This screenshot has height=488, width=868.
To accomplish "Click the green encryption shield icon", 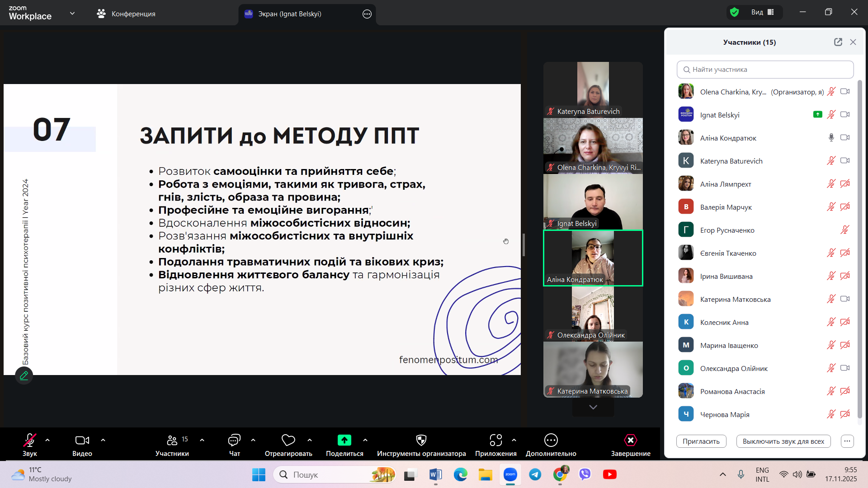I will 735,12.
